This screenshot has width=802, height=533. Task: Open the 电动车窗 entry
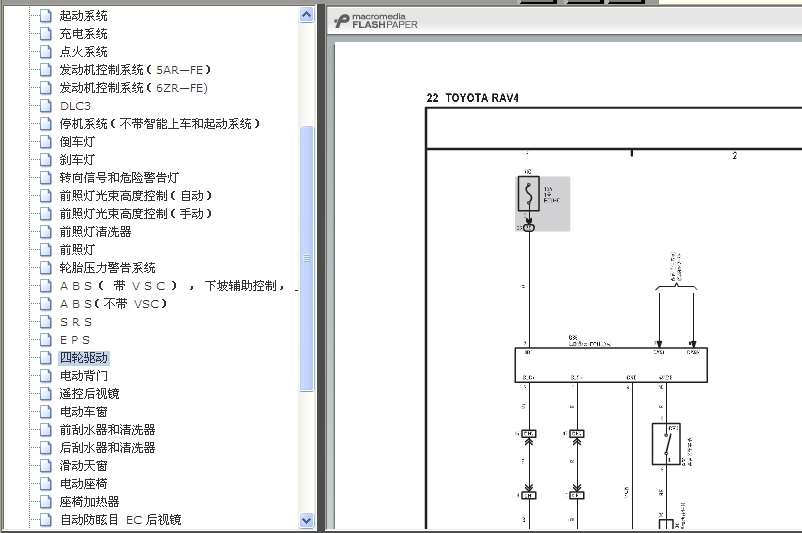[x=83, y=412]
